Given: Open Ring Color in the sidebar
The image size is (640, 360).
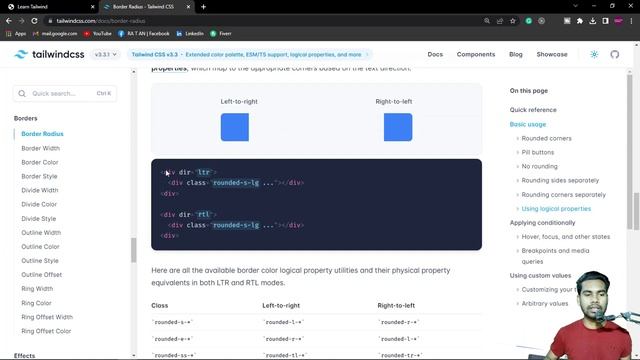Looking at the screenshot, I should point(36,303).
